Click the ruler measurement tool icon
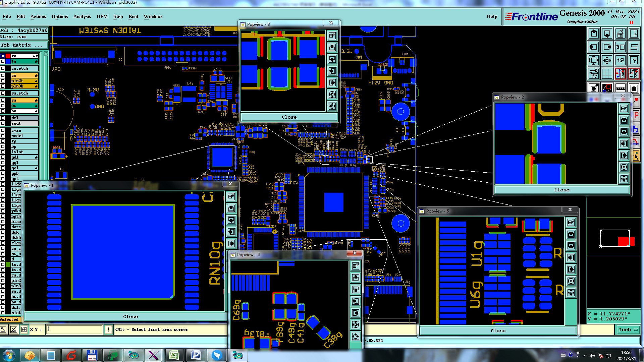 [620, 88]
